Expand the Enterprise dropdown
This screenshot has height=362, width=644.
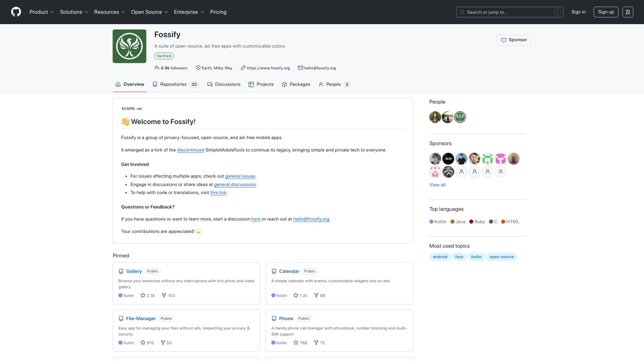(189, 12)
